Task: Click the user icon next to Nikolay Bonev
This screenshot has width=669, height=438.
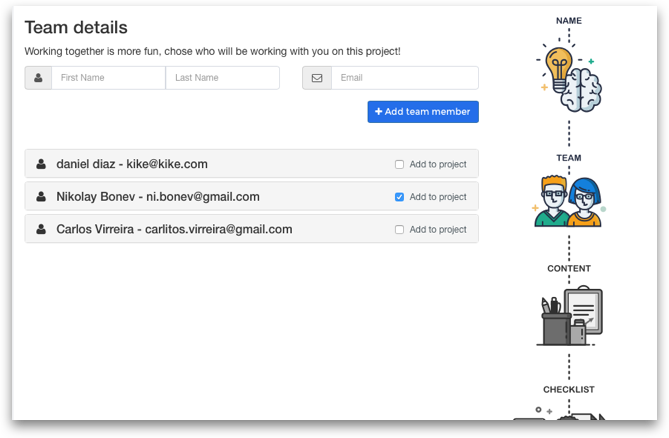Action: click(x=41, y=197)
